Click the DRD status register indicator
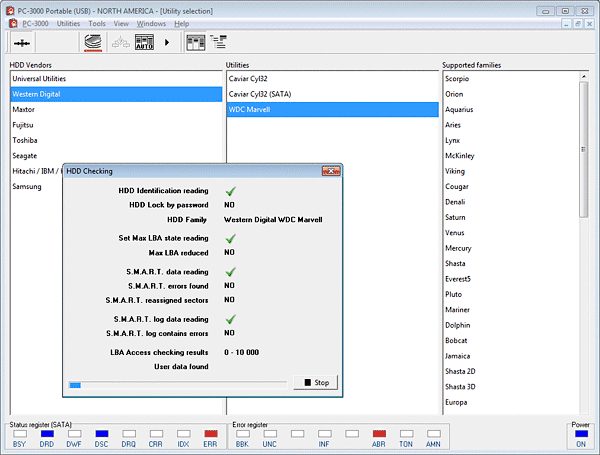 (47, 433)
